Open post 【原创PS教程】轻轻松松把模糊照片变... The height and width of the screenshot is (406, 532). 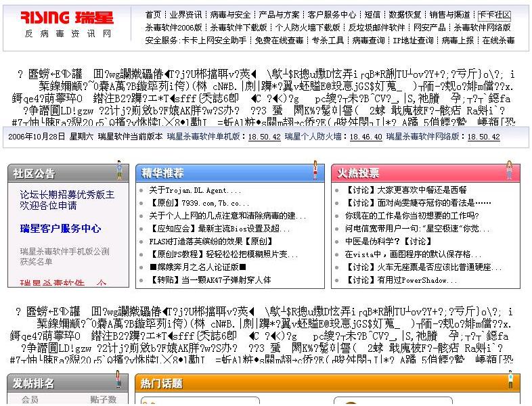click(x=223, y=254)
